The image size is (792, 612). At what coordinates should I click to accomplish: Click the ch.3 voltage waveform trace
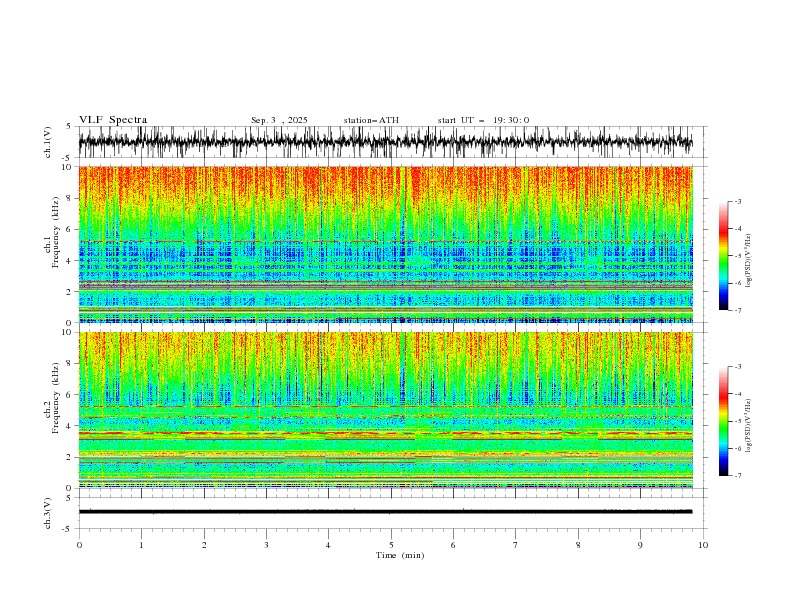tap(385, 512)
